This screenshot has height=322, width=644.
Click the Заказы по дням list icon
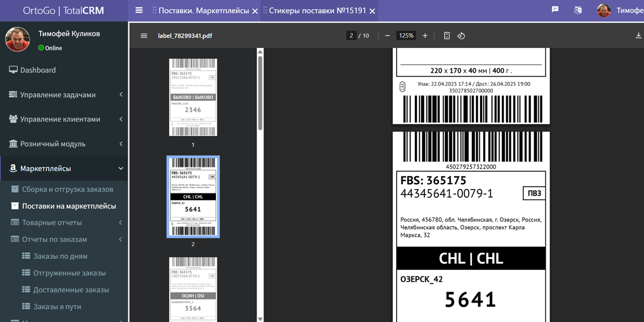tap(26, 256)
